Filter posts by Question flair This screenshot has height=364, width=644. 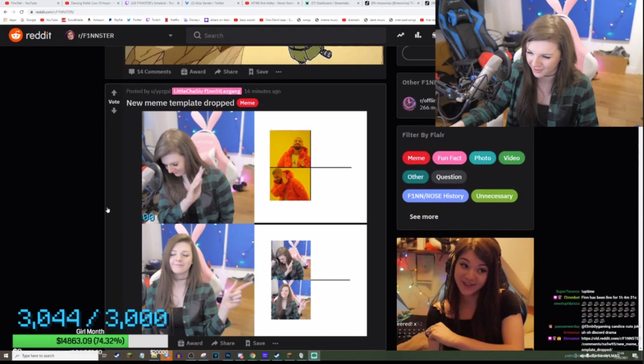[x=449, y=177]
